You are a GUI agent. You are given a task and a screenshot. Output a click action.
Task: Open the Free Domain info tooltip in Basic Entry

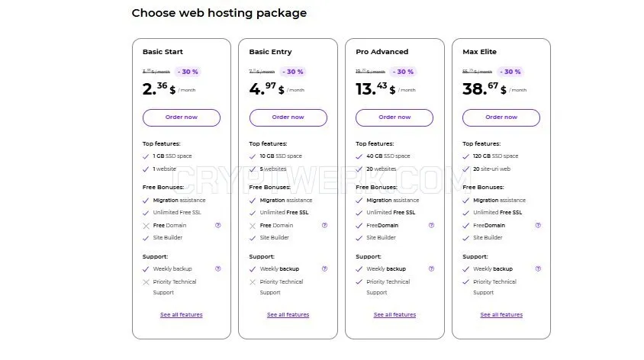coord(324,225)
